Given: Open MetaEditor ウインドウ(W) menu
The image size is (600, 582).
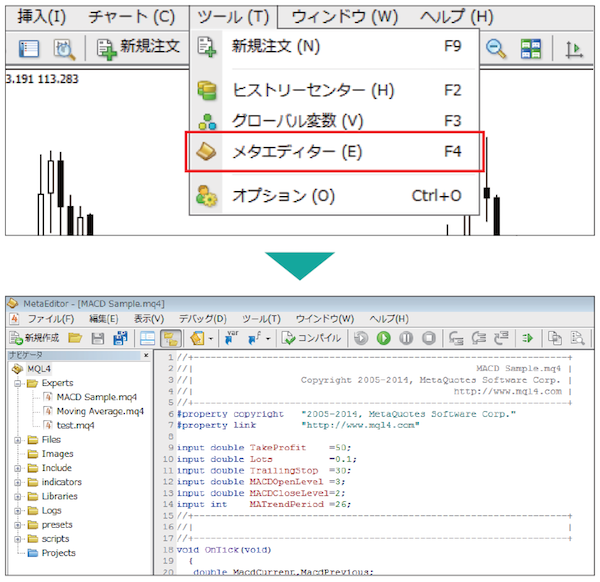Looking at the screenshot, I should (x=324, y=318).
